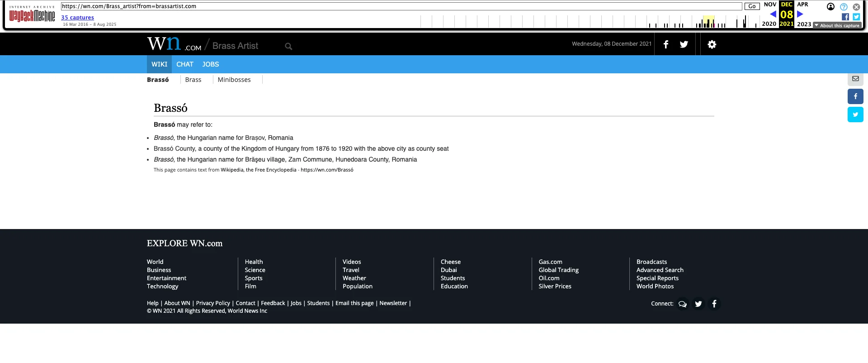Screen dimensions: 868x363
Task: Open Wayback Machine user account icon
Action: (830, 7)
